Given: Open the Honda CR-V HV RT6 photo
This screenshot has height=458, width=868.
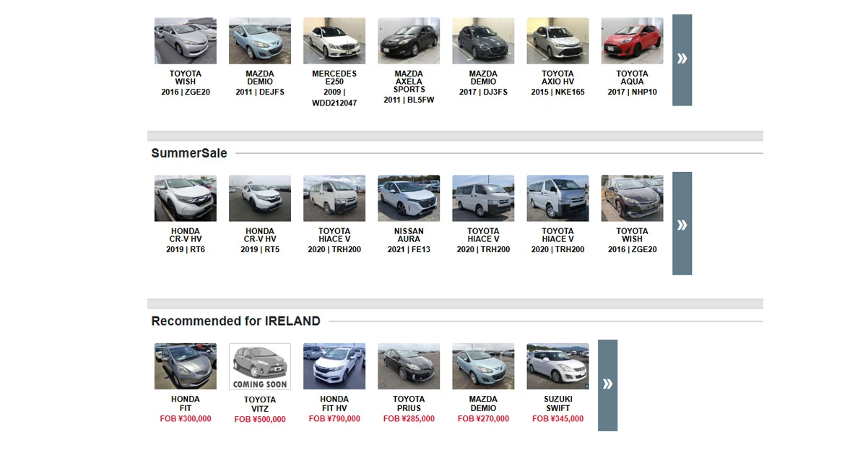Looking at the screenshot, I should 186,199.
